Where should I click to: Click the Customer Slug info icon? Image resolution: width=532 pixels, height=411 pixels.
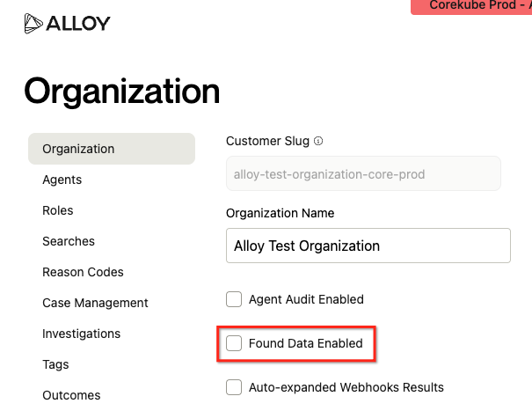[318, 141]
